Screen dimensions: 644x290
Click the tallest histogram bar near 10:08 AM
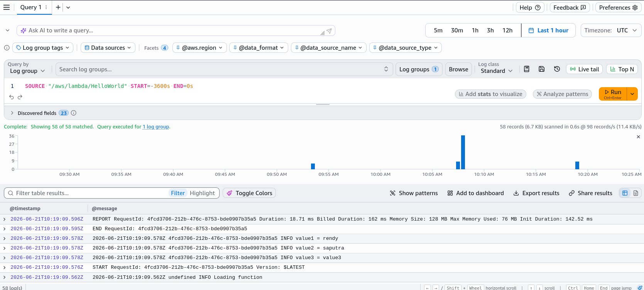pos(463,152)
